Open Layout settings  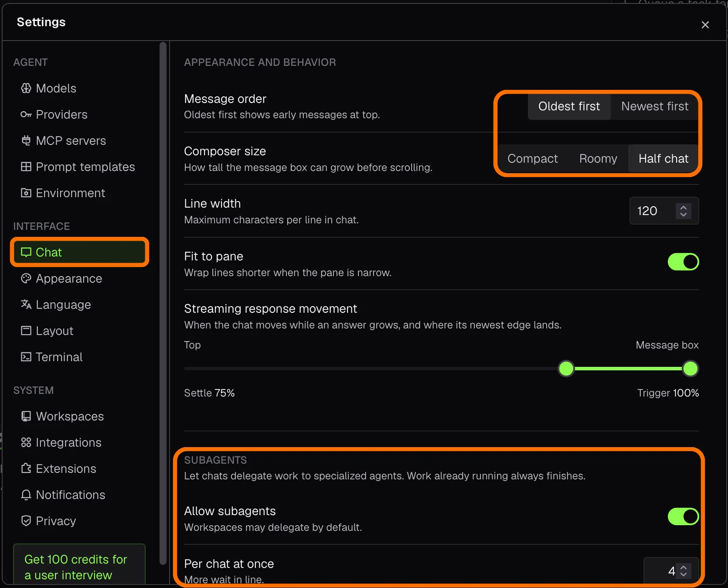pyautogui.click(x=79, y=331)
